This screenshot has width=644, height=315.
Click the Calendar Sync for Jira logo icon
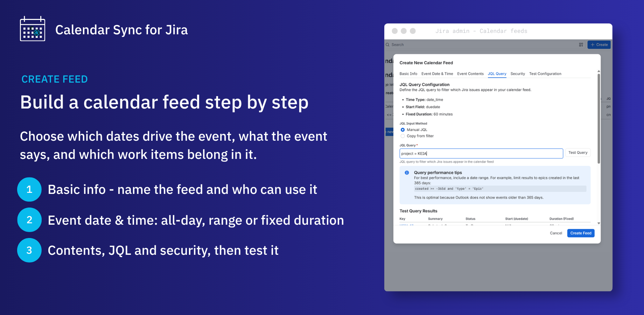pos(33,29)
